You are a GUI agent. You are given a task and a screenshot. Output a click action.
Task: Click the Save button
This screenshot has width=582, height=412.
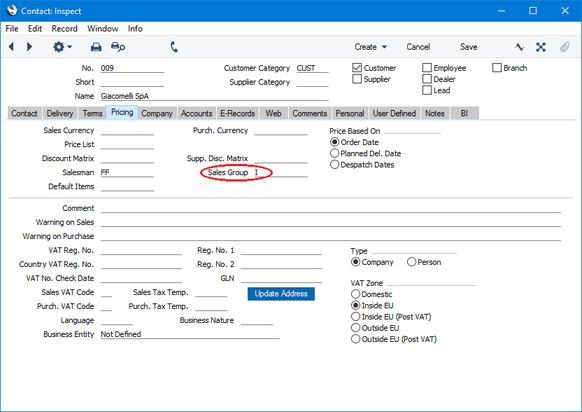[468, 47]
